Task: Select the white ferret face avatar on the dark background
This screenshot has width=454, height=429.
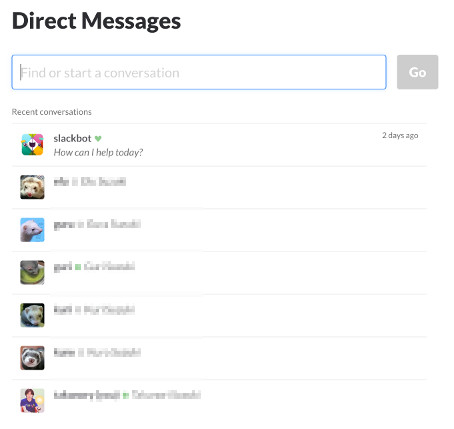Action: (x=32, y=187)
